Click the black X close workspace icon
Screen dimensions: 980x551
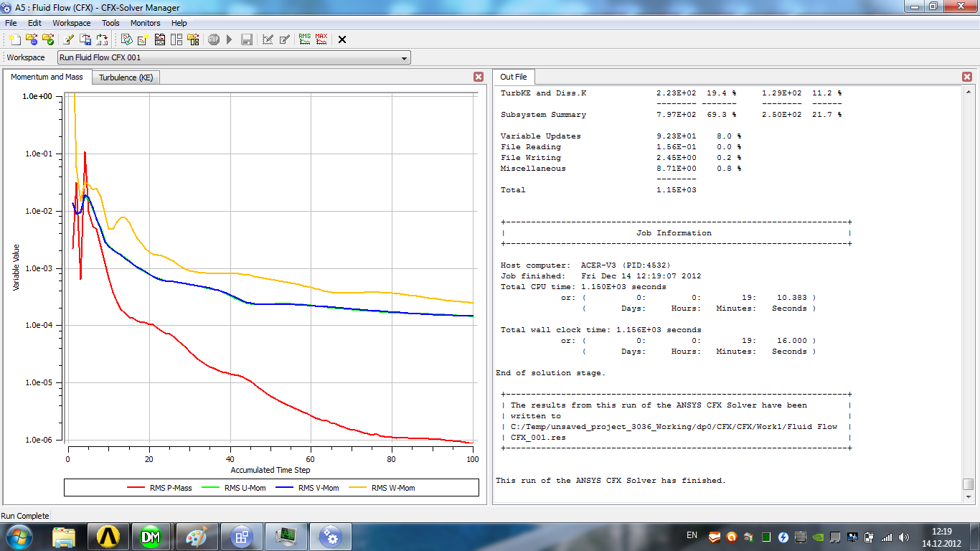[x=342, y=39]
